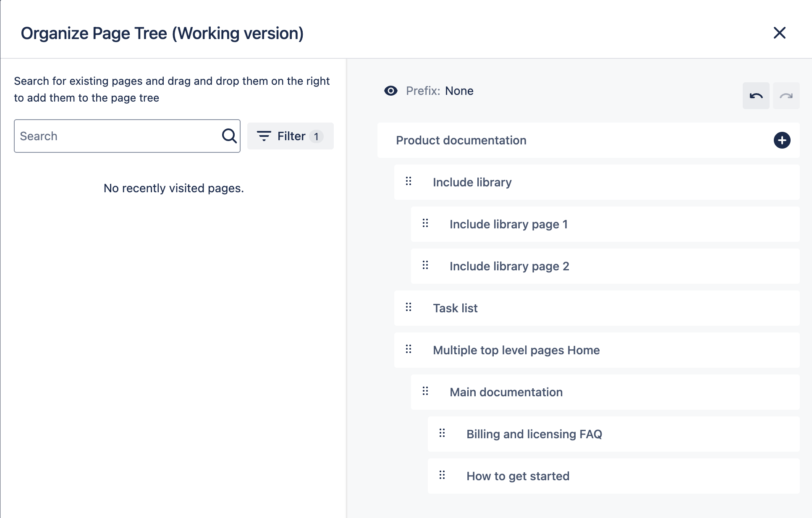Viewport: 812px width, 518px height.
Task: Click the redo arrow button
Action: [786, 96]
